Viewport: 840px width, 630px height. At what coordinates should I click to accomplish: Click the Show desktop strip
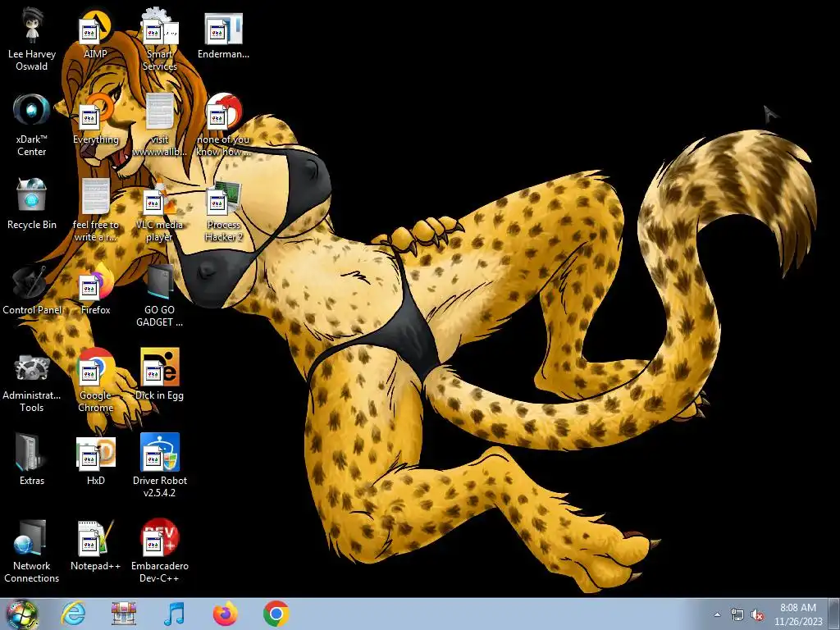834,614
